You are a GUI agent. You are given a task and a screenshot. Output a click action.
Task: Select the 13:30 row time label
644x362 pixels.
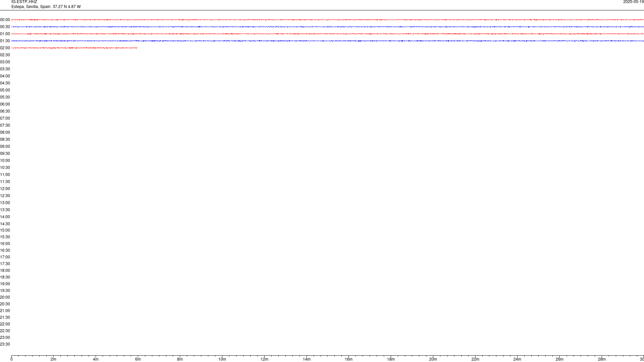coord(5,210)
